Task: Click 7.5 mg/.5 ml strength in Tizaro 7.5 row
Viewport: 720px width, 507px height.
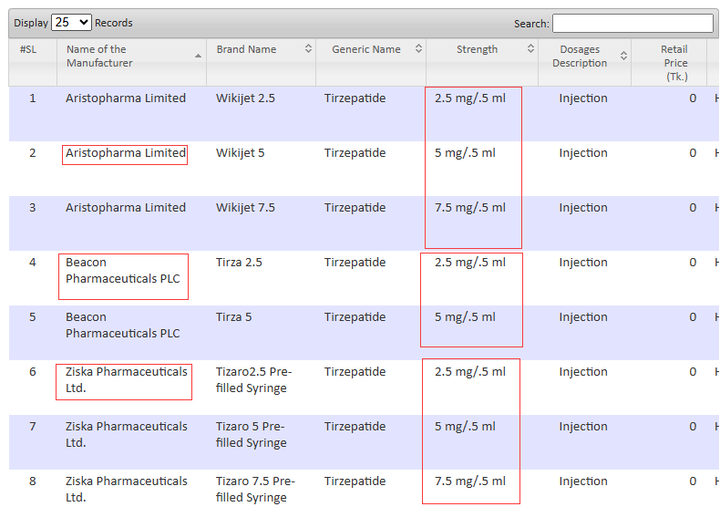Action: [x=470, y=481]
